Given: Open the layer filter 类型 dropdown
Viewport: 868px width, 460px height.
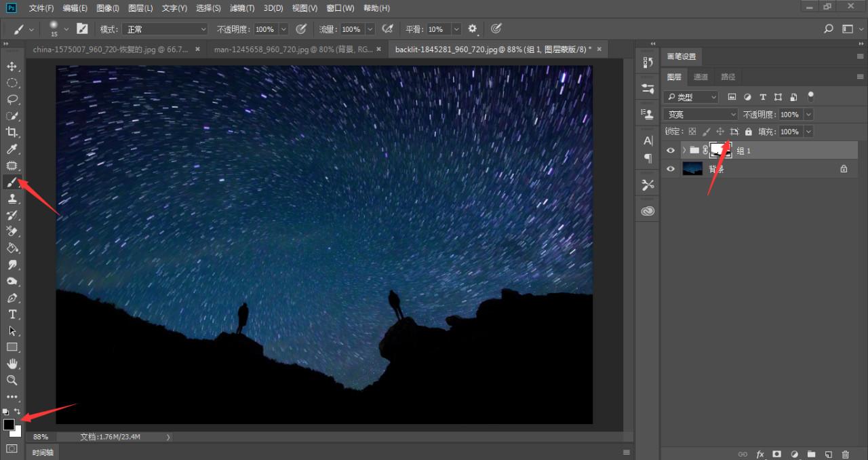Looking at the screenshot, I should point(690,97).
